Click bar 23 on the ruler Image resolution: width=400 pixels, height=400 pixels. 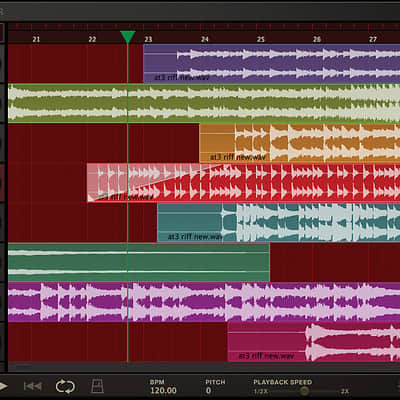148,39
